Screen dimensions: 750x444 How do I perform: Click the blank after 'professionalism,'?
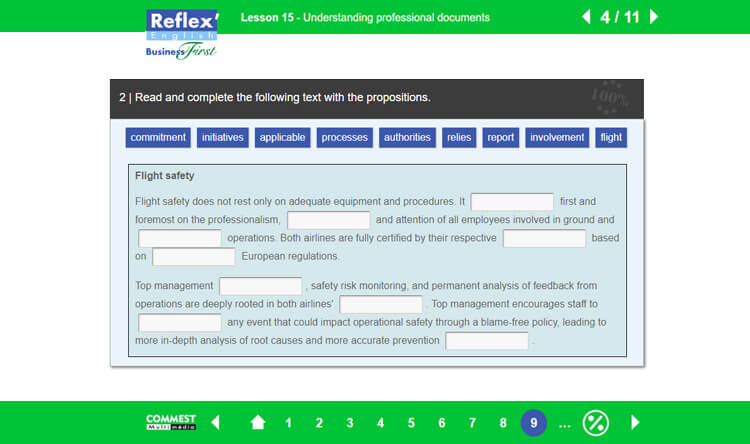coord(328,220)
